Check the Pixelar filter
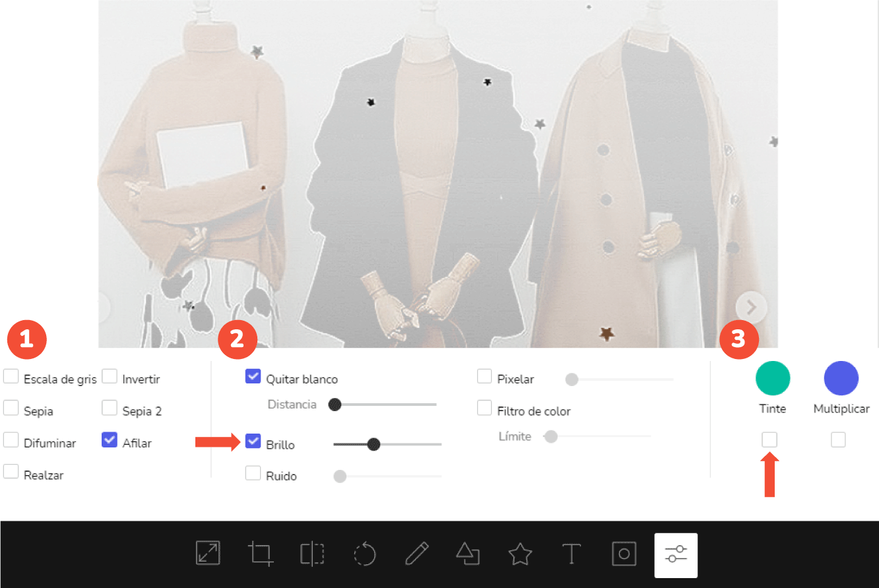This screenshot has height=588, width=879. (484, 377)
